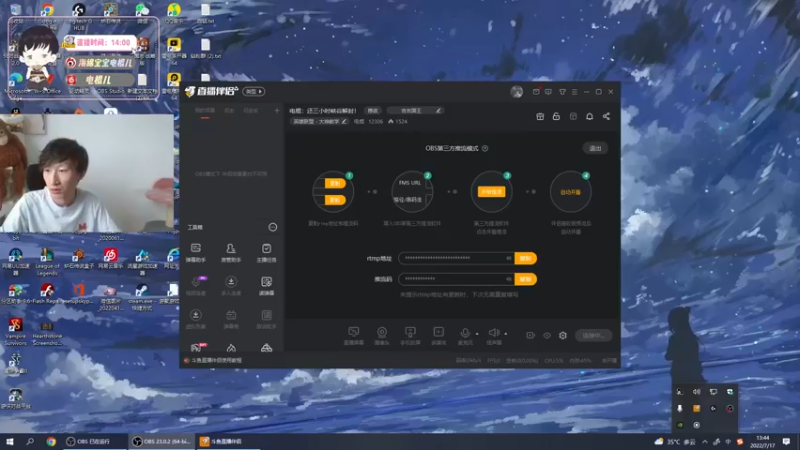Toggle preview eye icon in bottom bar
This screenshot has width=800, height=450.
(x=546, y=335)
